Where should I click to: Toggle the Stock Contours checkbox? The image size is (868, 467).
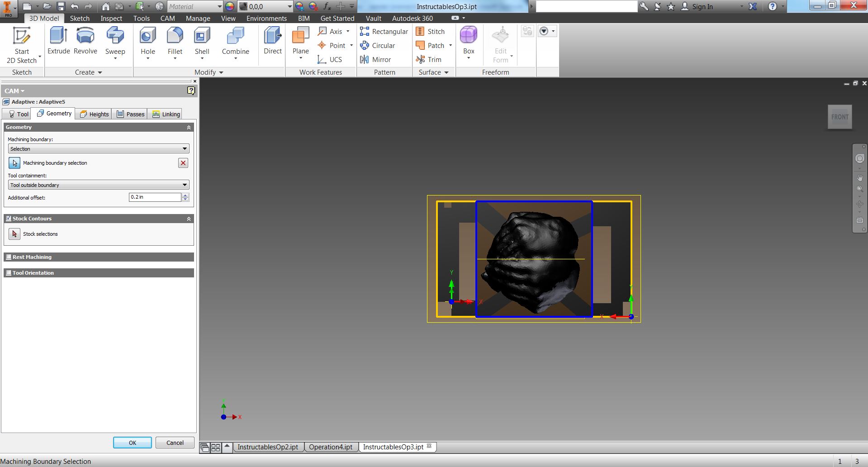click(x=9, y=219)
